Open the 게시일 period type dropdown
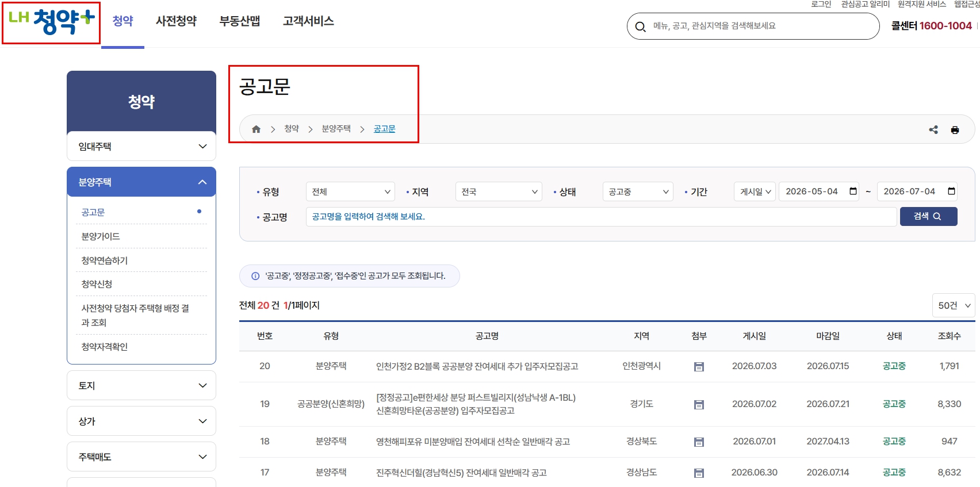Viewport: 980px width, 487px height. tap(755, 191)
